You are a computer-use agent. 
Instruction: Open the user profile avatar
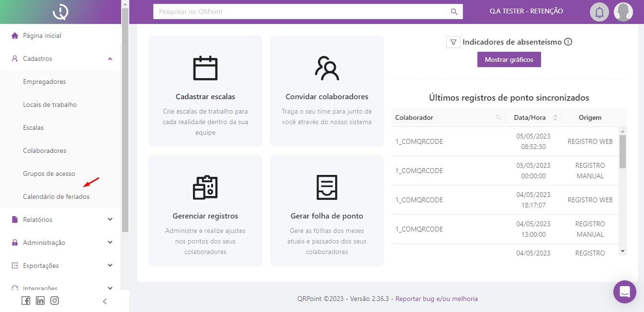click(623, 12)
